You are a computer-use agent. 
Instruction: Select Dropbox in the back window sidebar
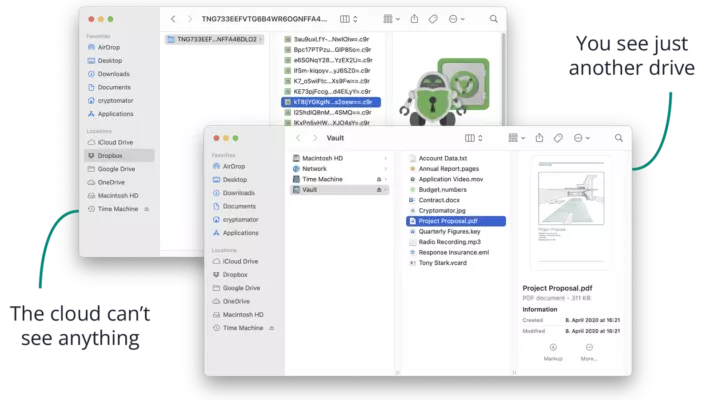(x=119, y=156)
